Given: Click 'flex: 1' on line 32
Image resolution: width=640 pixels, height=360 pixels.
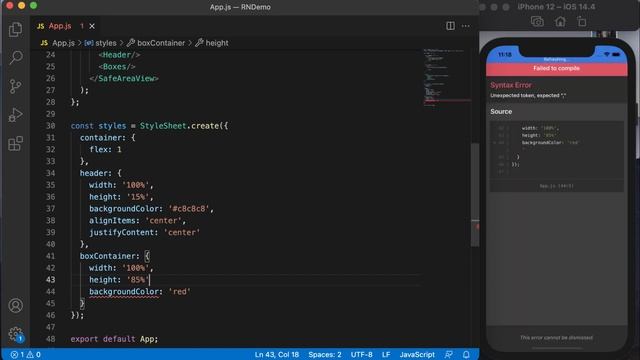Looking at the screenshot, I should click(105, 149).
